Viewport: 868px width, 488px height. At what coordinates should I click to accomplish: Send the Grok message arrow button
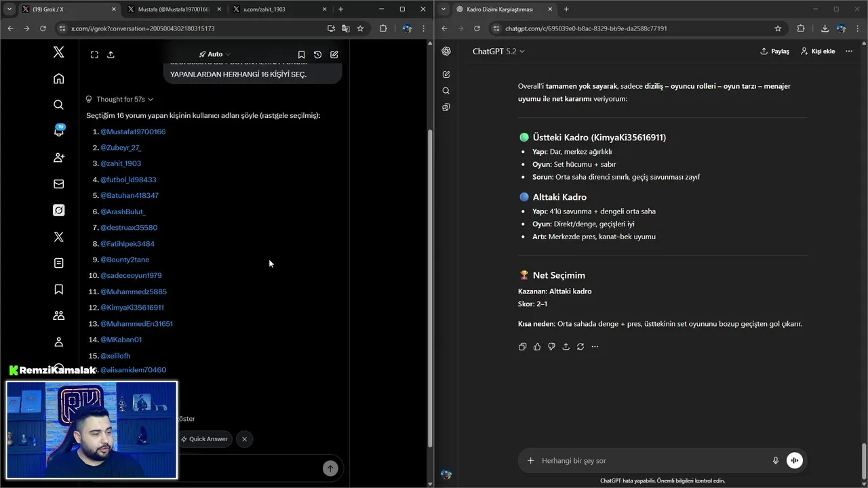tap(330, 468)
